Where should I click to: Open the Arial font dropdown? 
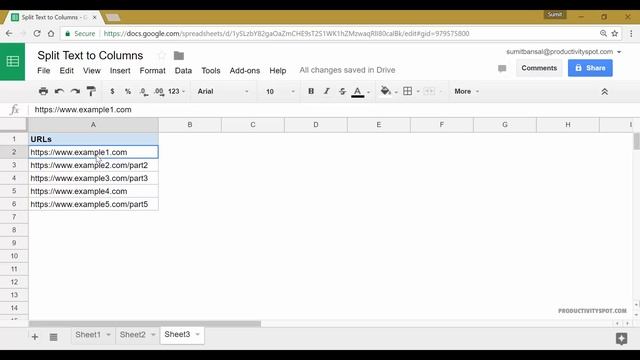[223, 91]
